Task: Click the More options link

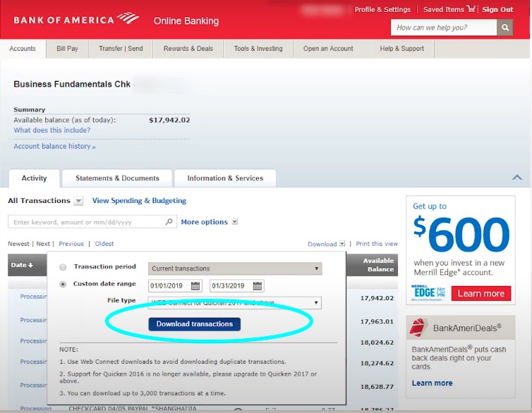Action: click(204, 222)
